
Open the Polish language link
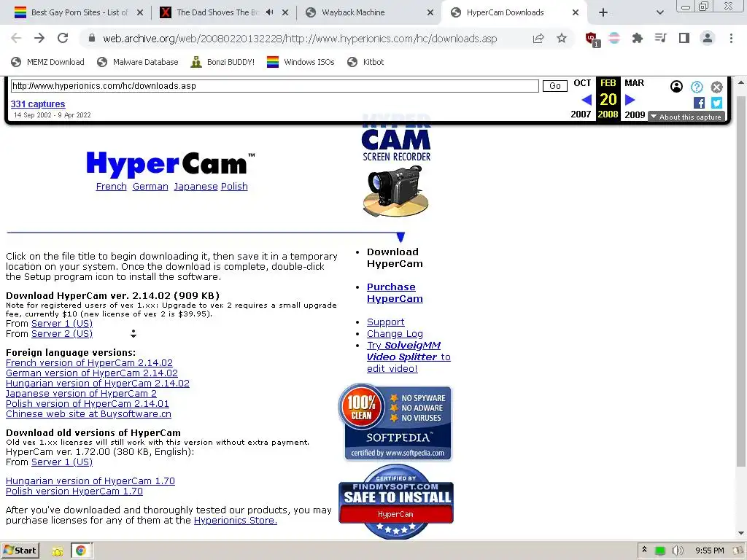pos(234,186)
